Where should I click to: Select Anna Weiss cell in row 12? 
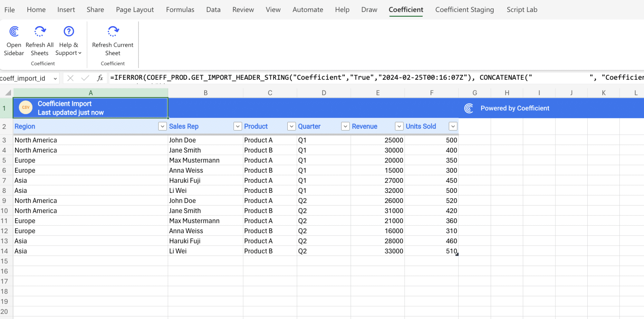coord(206,231)
